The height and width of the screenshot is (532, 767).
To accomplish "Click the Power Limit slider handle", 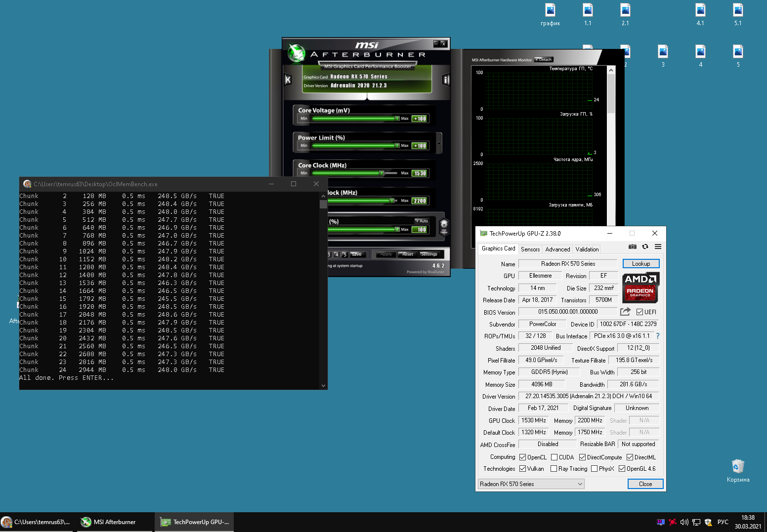I will [x=397, y=146].
